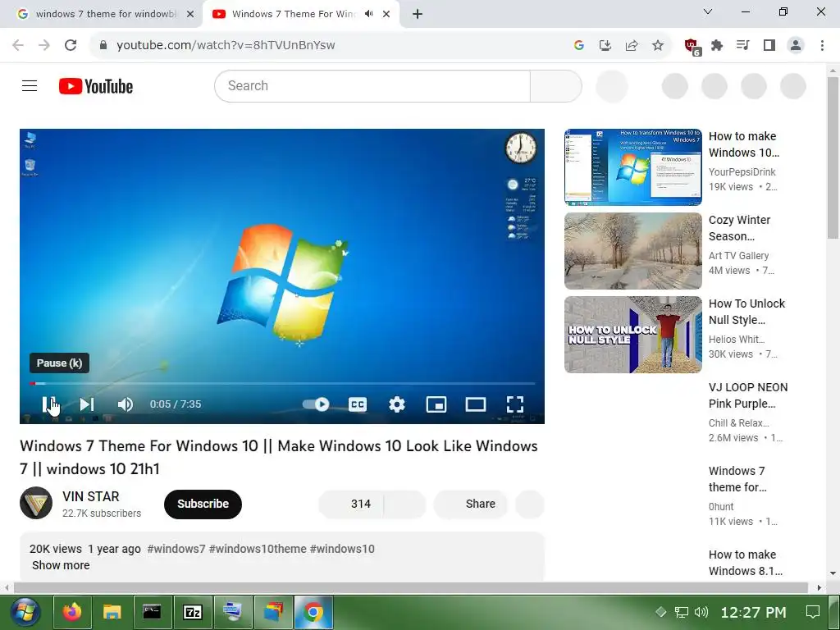Image resolution: width=840 pixels, height=630 pixels.
Task: Open the Windows Start menu
Action: click(25, 612)
